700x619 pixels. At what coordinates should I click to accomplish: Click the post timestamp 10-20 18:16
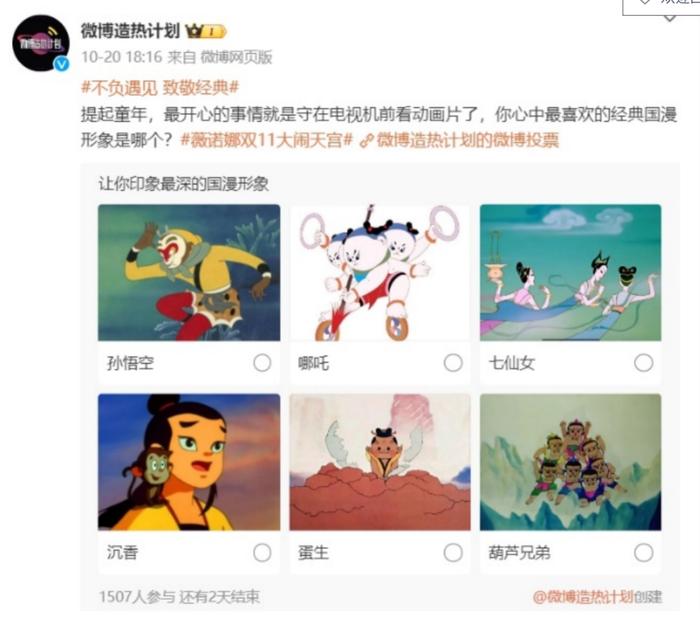coord(121,57)
